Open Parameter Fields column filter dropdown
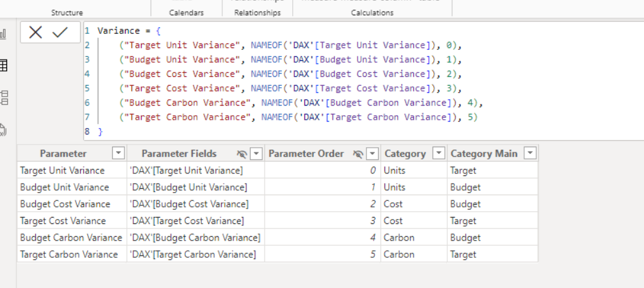 [256, 154]
